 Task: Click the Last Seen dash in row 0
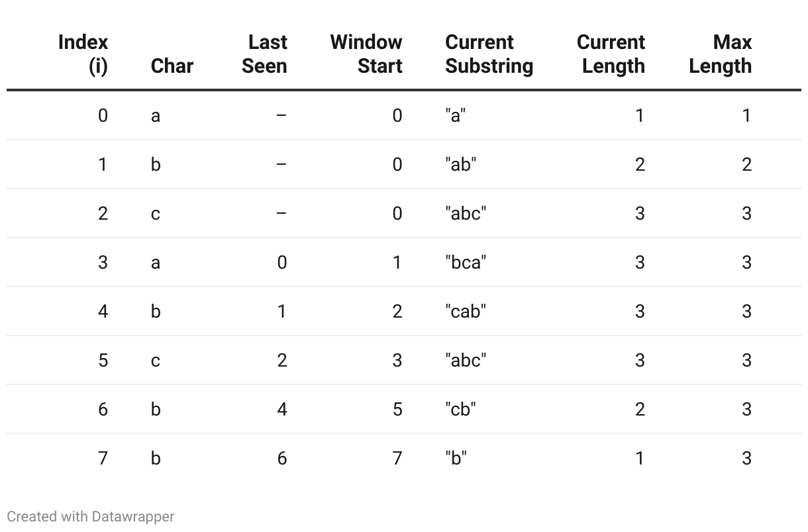coord(281,116)
